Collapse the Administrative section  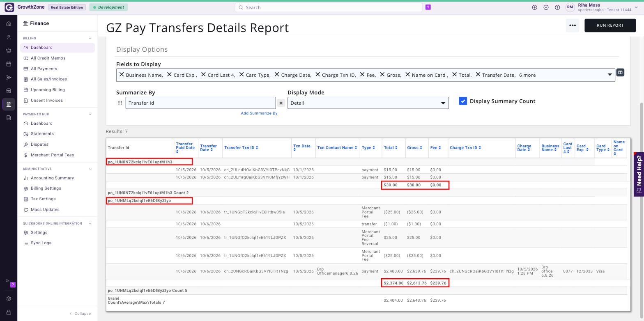click(x=90, y=169)
